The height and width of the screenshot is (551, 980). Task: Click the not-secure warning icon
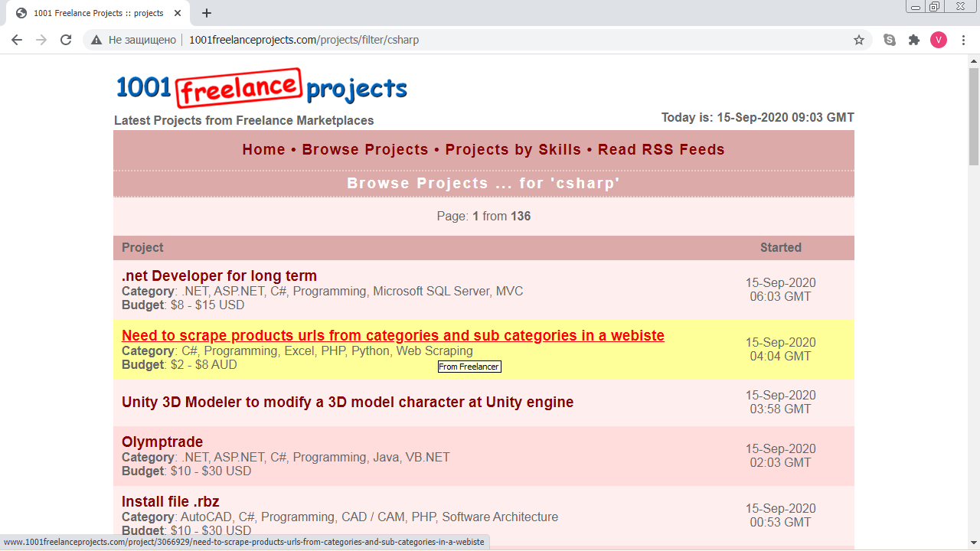(x=96, y=40)
